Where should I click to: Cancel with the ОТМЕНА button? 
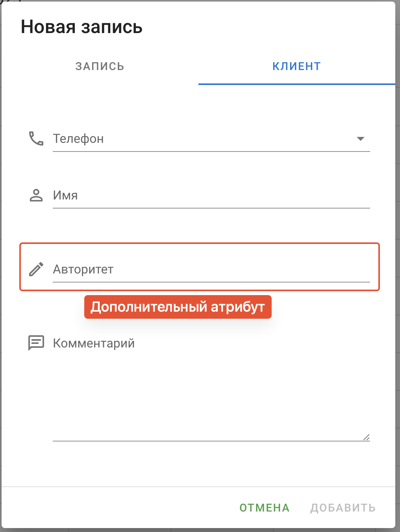tap(265, 508)
